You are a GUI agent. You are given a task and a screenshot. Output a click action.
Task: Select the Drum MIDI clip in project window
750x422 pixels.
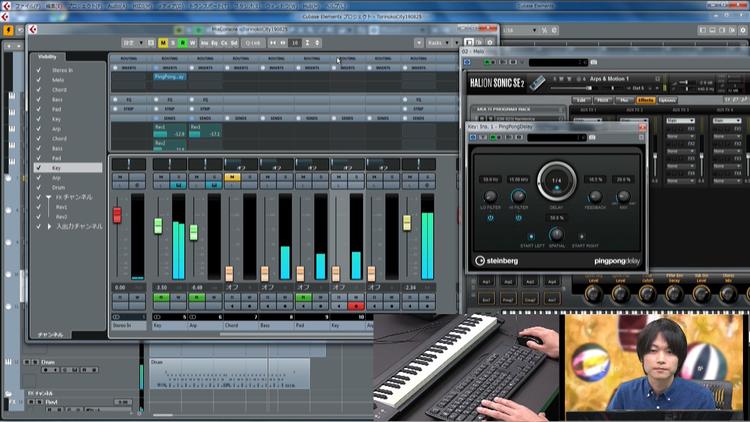point(230,373)
